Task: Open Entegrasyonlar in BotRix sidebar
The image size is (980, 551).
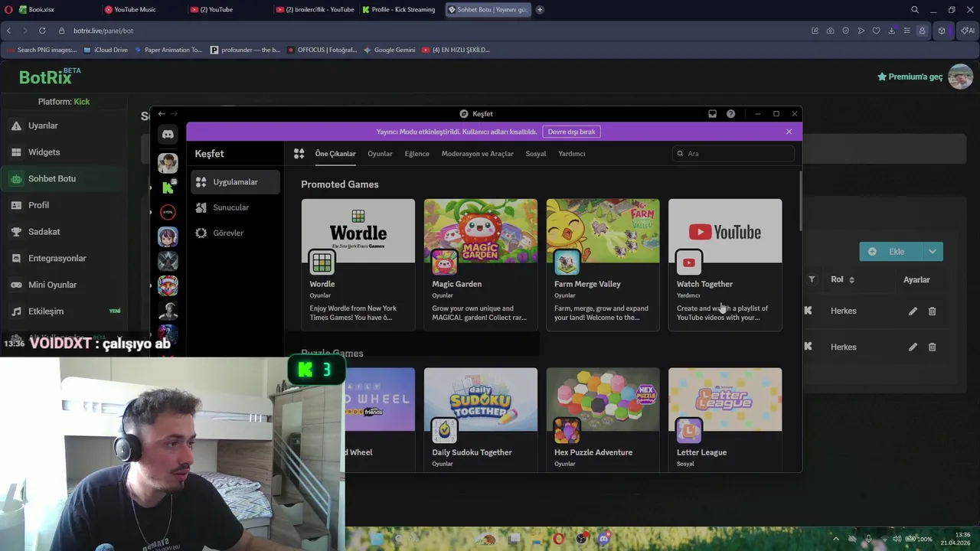Action: pyautogui.click(x=64, y=259)
